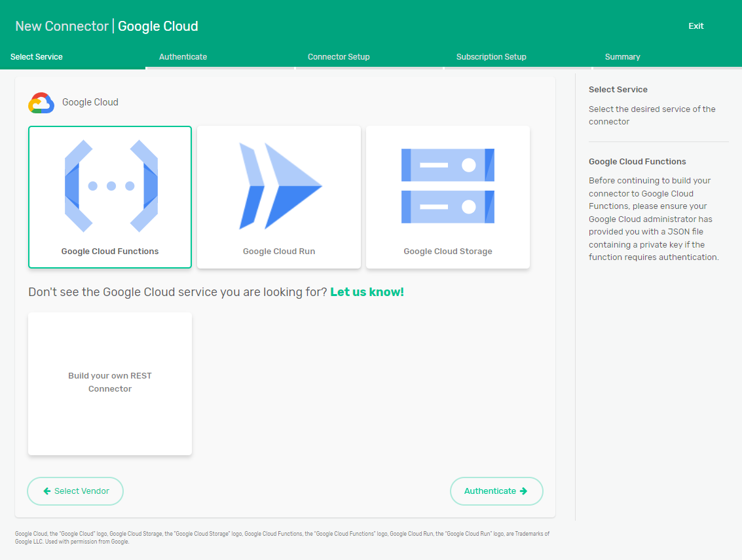Click the Google Cloud Storage card label

(448, 252)
